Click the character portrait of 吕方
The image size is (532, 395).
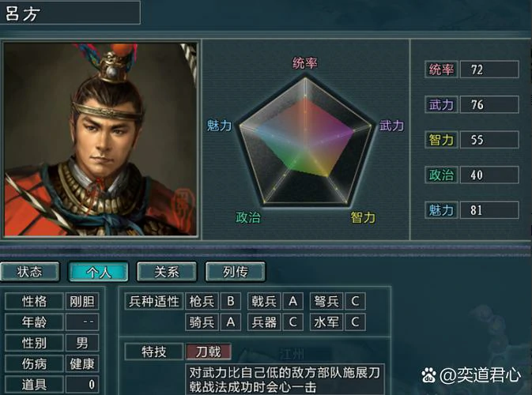tap(100, 139)
